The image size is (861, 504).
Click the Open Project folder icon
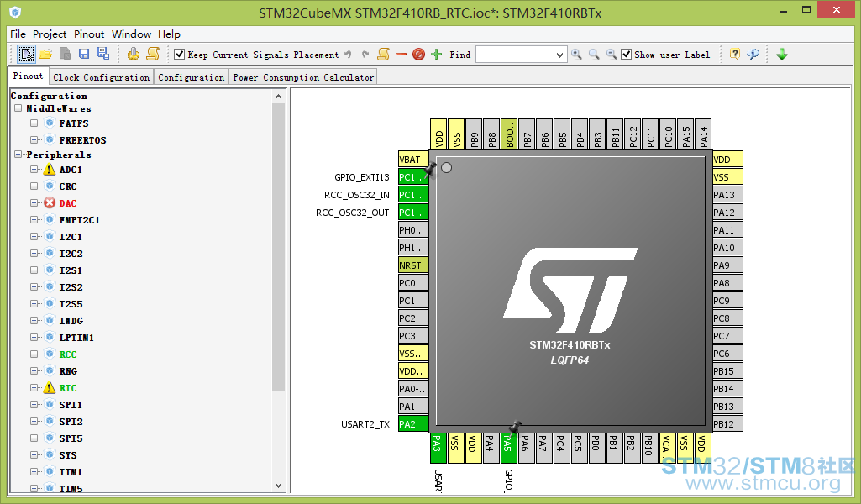tap(45, 54)
